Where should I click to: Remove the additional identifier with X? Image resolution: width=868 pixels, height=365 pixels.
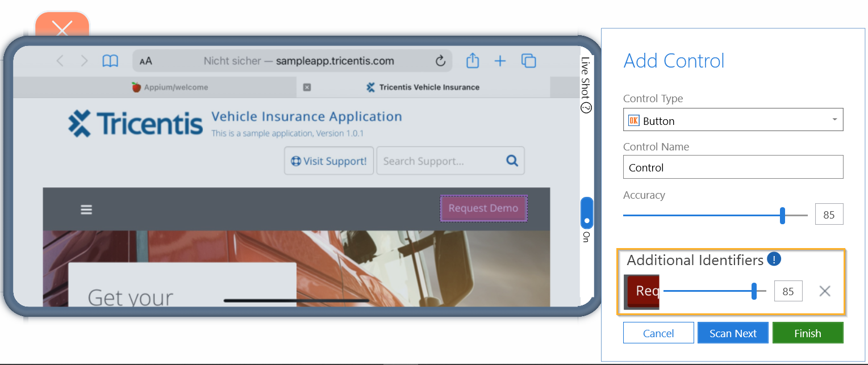pos(825,291)
